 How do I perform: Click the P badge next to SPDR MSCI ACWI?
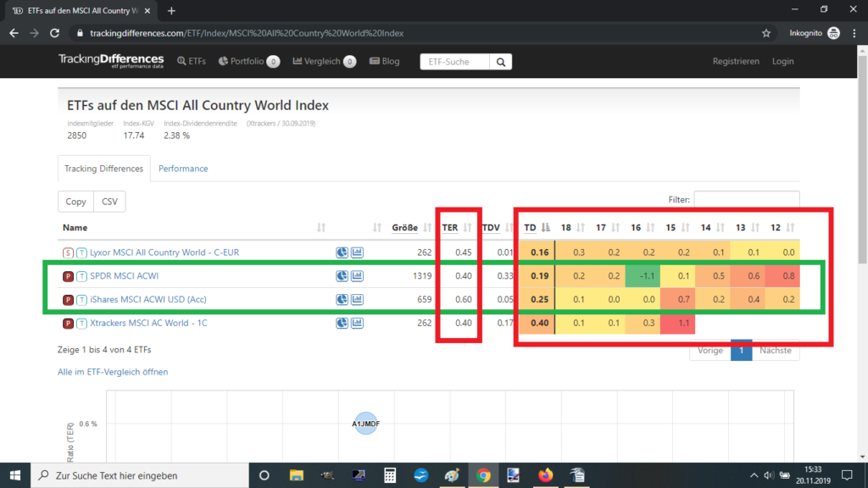coord(68,276)
